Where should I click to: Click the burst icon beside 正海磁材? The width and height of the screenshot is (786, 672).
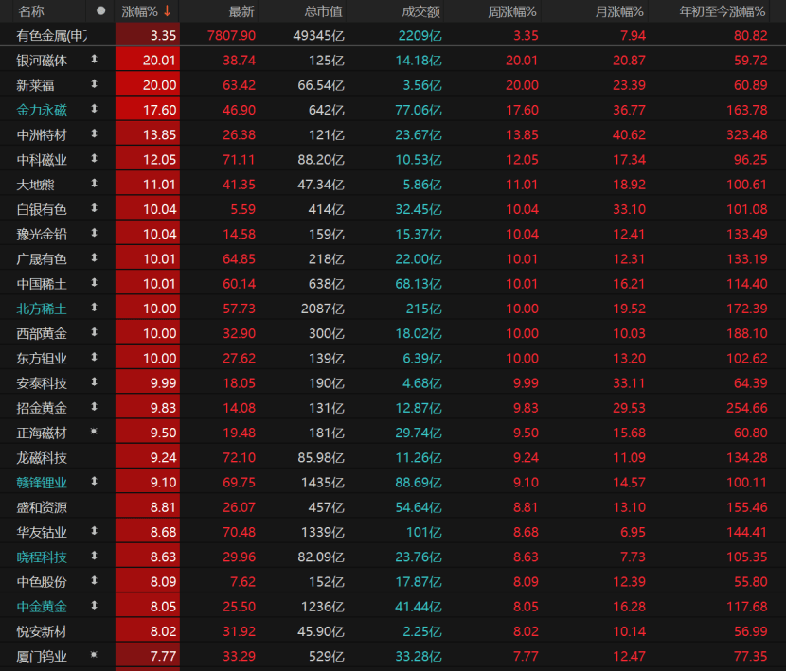[94, 432]
